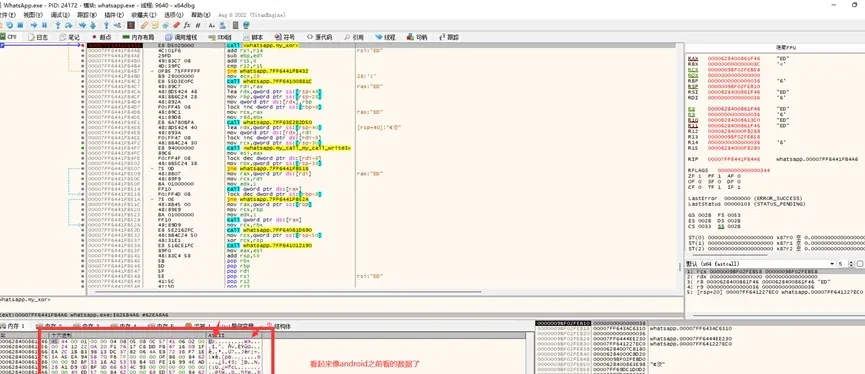Switch to the 调用堆栈 tab

pos(181,37)
